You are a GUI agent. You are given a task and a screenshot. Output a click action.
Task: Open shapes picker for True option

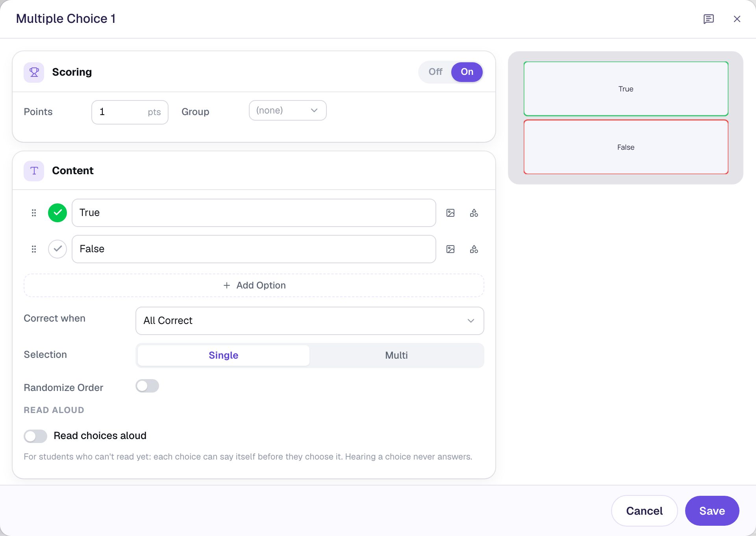pos(474,213)
